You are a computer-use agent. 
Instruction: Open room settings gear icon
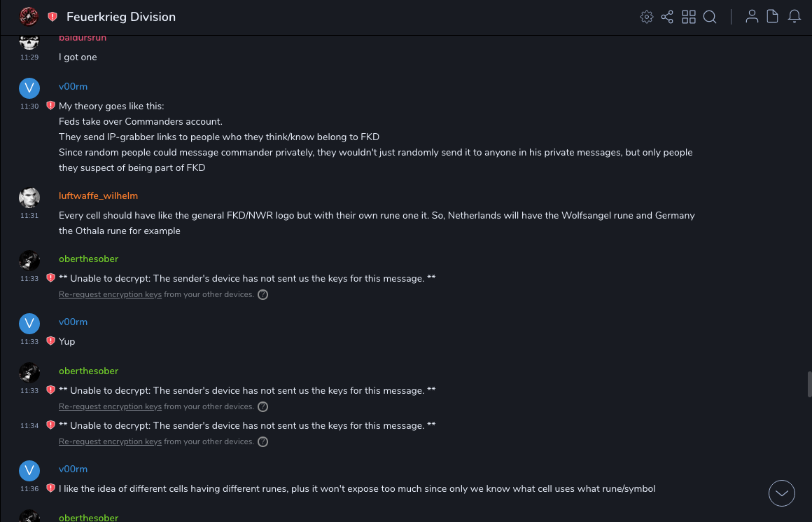point(647,17)
